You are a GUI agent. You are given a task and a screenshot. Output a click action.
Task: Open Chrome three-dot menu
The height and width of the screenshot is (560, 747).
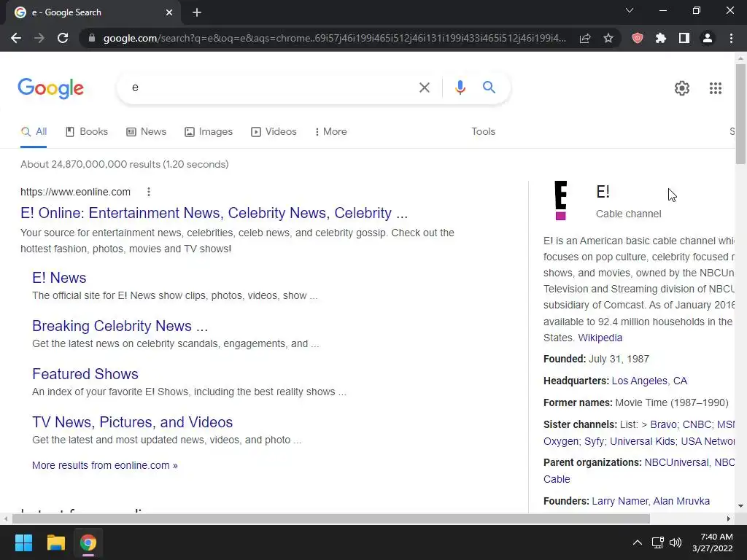[x=731, y=38]
